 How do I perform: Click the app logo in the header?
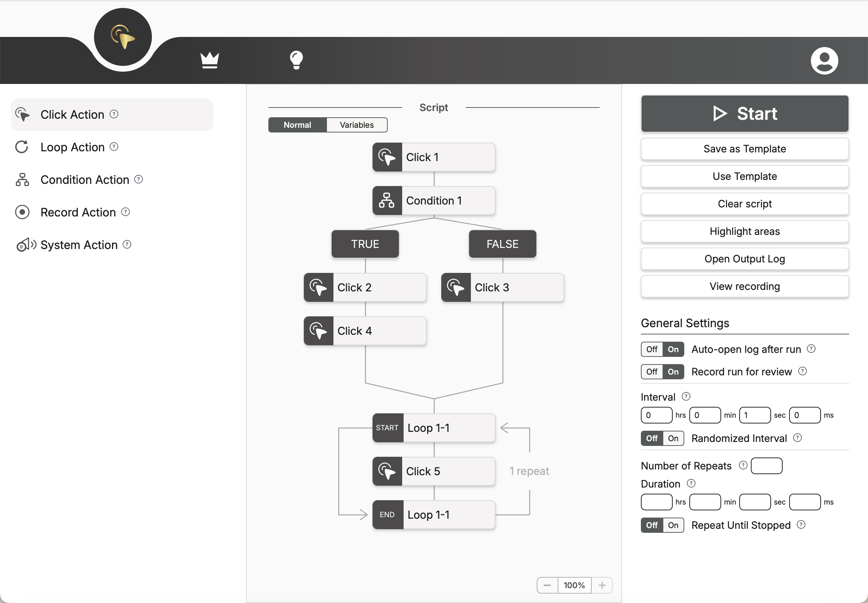pos(123,37)
